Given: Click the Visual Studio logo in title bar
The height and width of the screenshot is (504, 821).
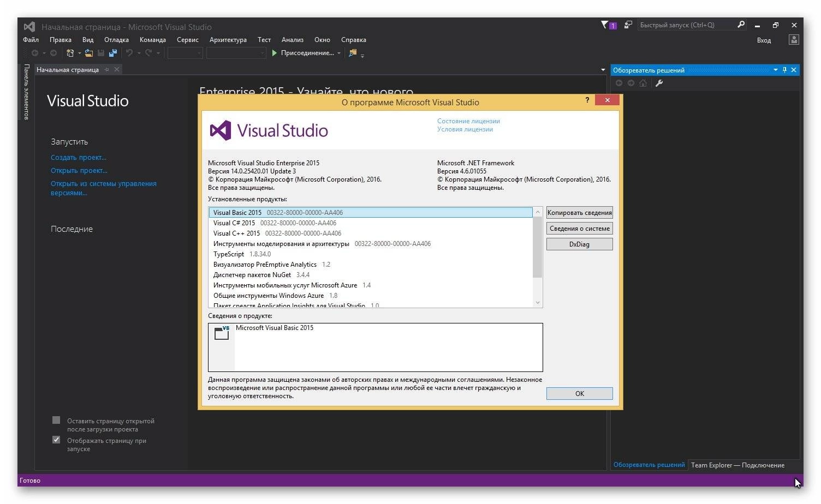Looking at the screenshot, I should (x=29, y=26).
